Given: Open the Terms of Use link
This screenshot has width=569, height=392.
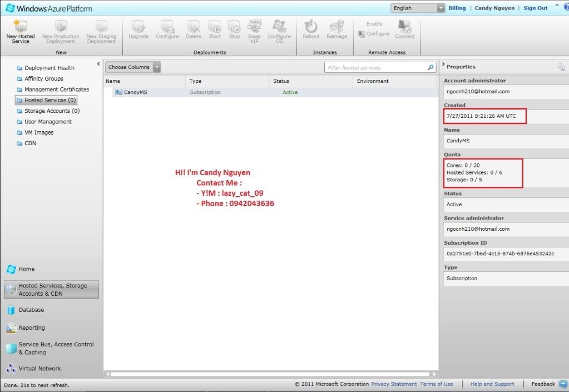Looking at the screenshot, I should [437, 384].
